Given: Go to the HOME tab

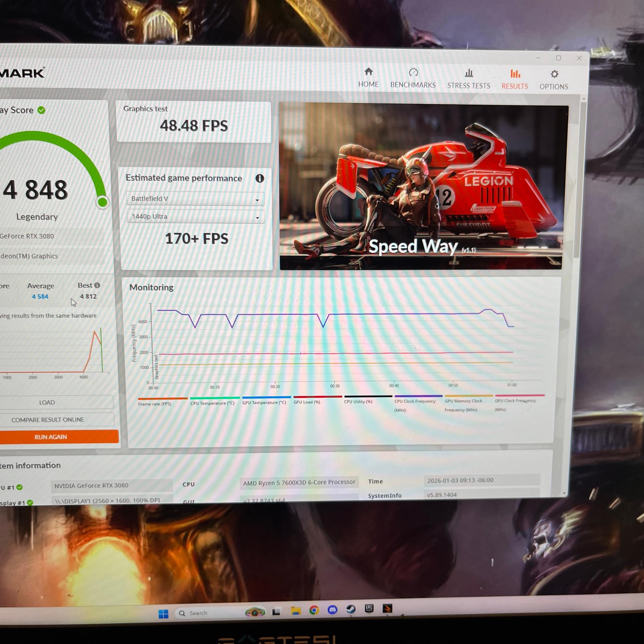Looking at the screenshot, I should tap(368, 78).
